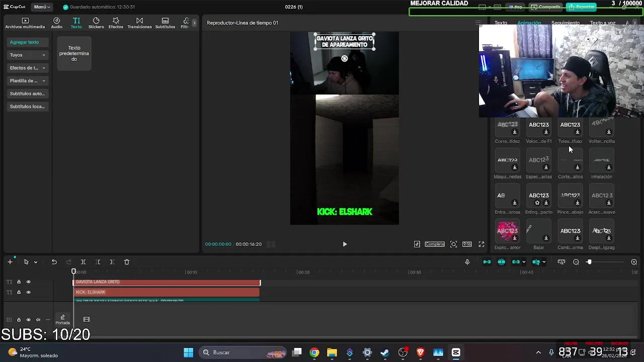Click the add track plus icon
The height and width of the screenshot is (362, 644).
10,262
